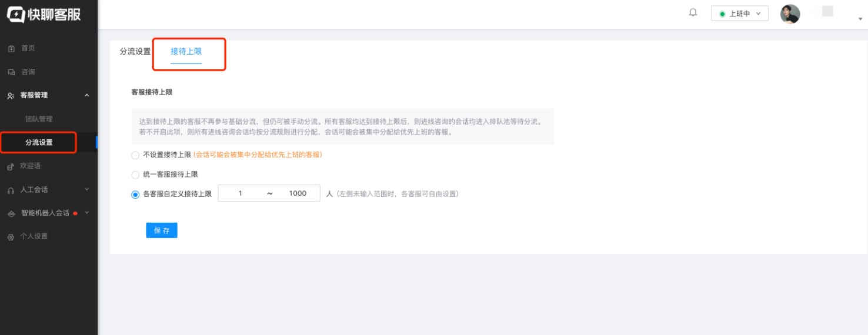Click the 个人设置 gear icon
Screen dimensions: 868x335
tap(11, 237)
